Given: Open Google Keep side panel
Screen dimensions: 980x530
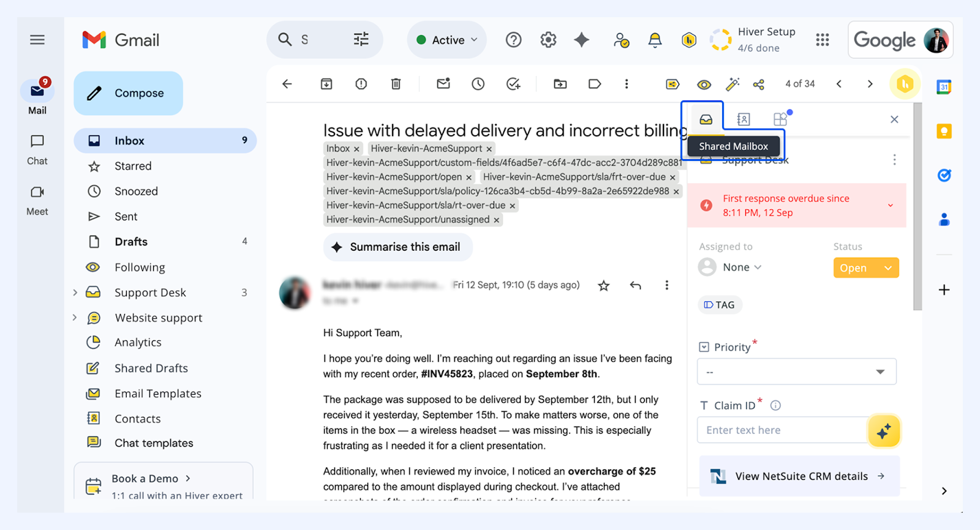Looking at the screenshot, I should (944, 131).
